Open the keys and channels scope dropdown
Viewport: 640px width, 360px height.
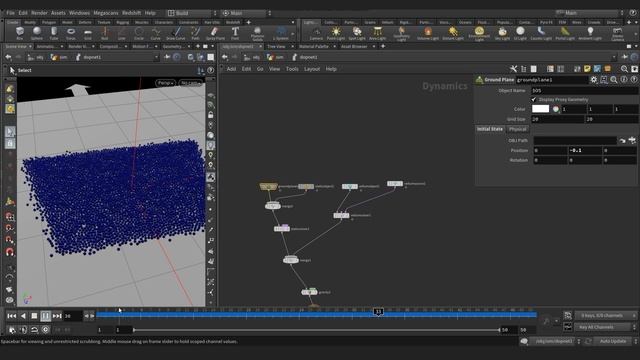point(606,316)
